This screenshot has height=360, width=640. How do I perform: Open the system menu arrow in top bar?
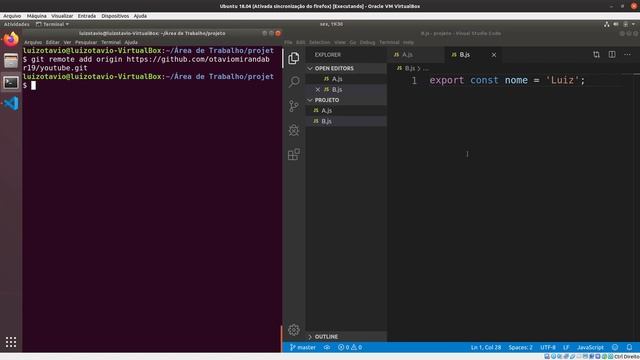click(x=633, y=24)
